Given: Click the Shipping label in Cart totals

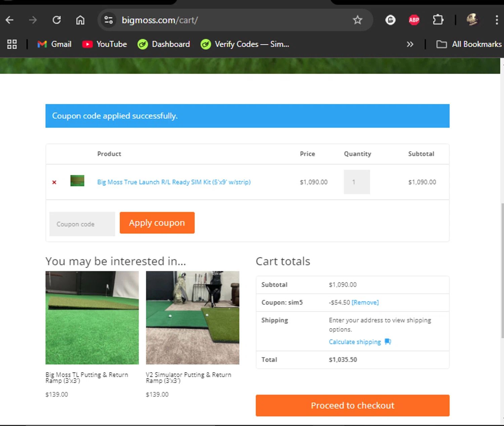Looking at the screenshot, I should click(x=275, y=320).
